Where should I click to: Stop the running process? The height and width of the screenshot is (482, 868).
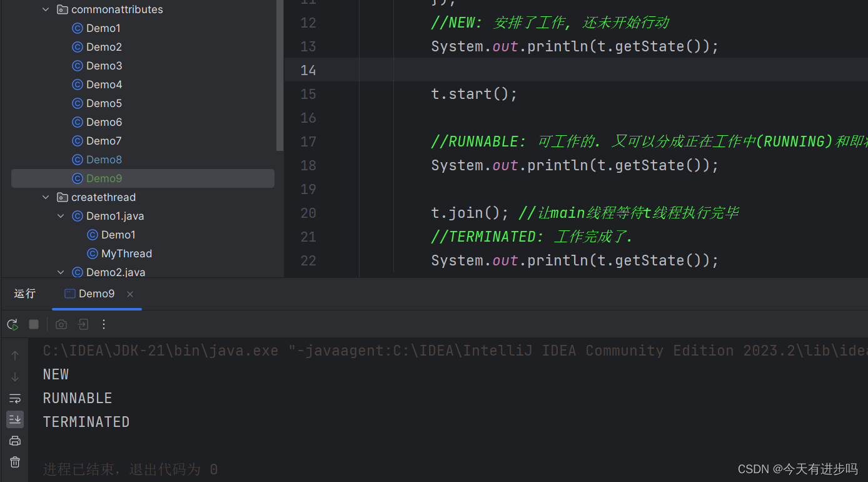point(34,324)
